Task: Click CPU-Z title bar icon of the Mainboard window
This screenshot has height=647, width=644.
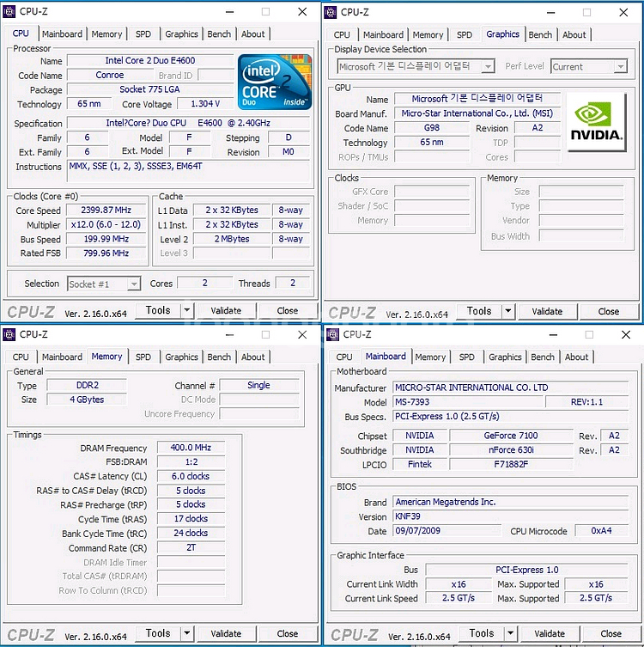Action: [333, 334]
